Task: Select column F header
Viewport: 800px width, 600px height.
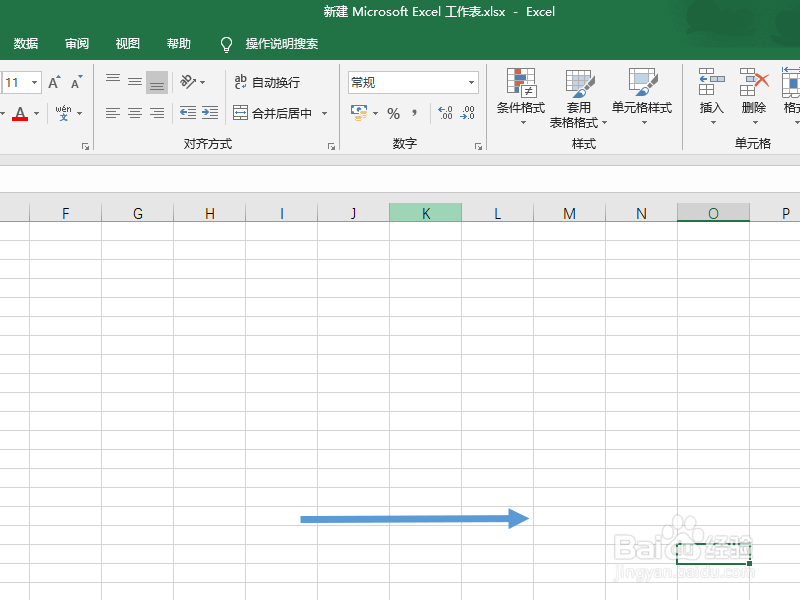Action: point(65,213)
